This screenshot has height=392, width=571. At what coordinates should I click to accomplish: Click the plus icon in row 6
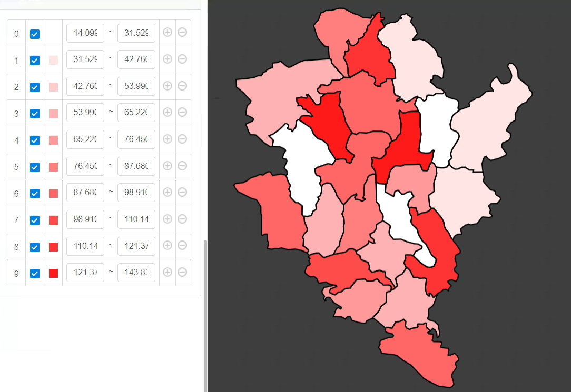[x=168, y=192]
